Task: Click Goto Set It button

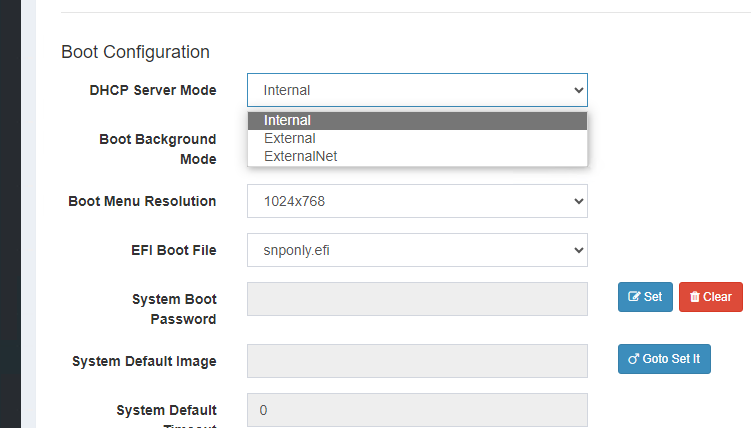Action: 664,359
